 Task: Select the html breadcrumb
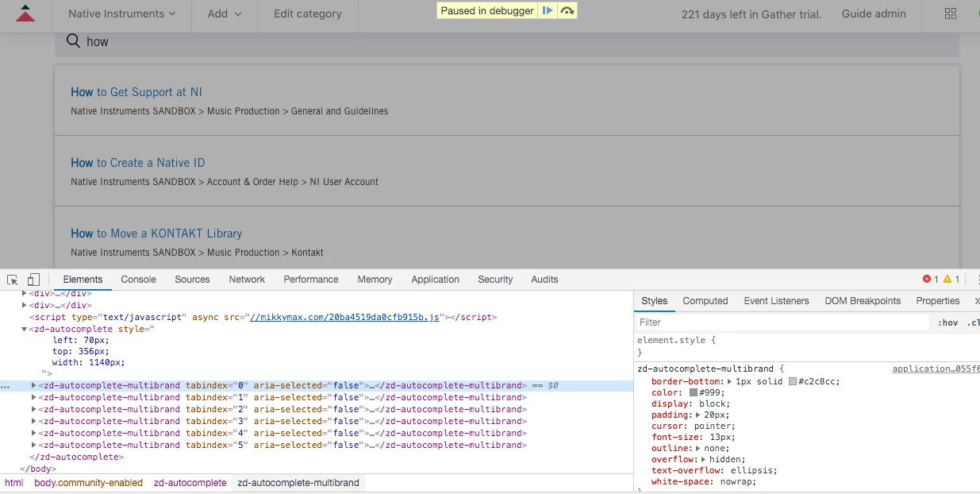pos(13,483)
